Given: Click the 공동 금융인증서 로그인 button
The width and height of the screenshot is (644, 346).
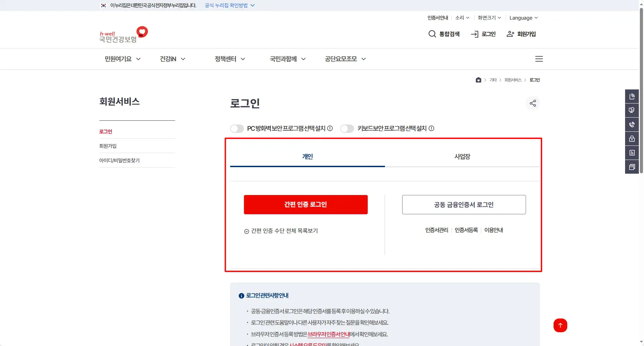Looking at the screenshot, I should (464, 205).
